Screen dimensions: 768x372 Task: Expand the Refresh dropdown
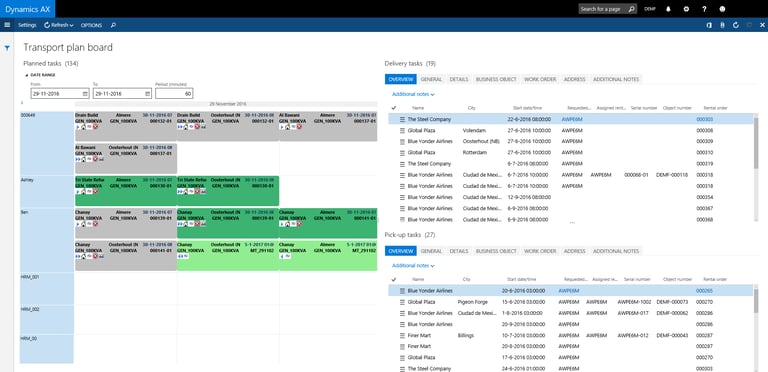click(59, 25)
